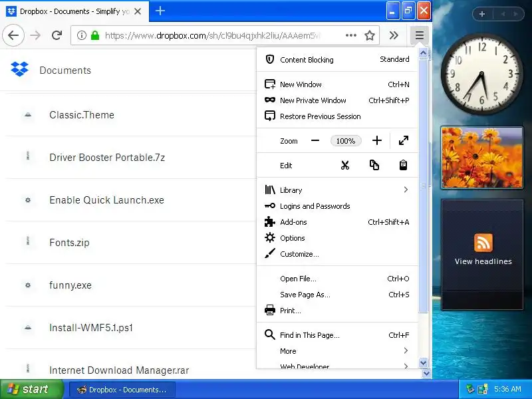Open Install-WMF5.1.ps1 file link
Screen dimensions: 532x399
tap(91, 328)
